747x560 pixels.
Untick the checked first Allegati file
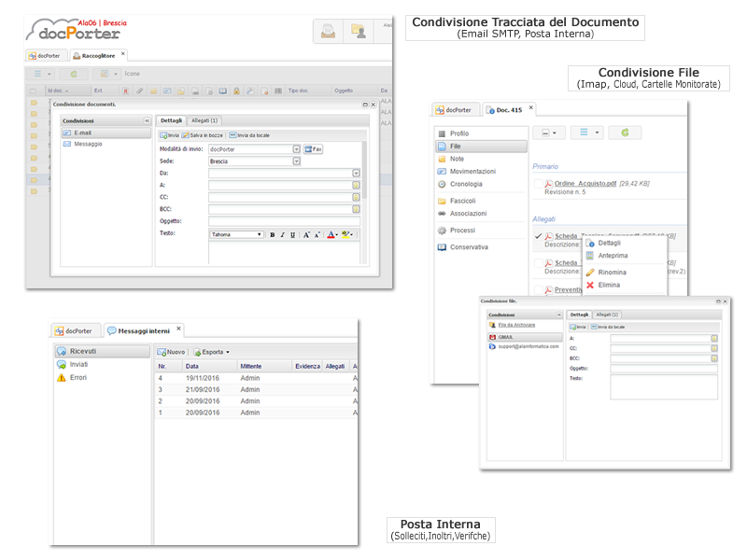click(x=539, y=236)
